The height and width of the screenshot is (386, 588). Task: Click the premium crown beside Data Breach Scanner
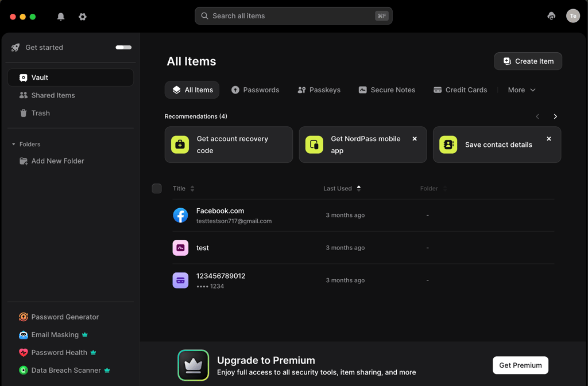tap(107, 371)
